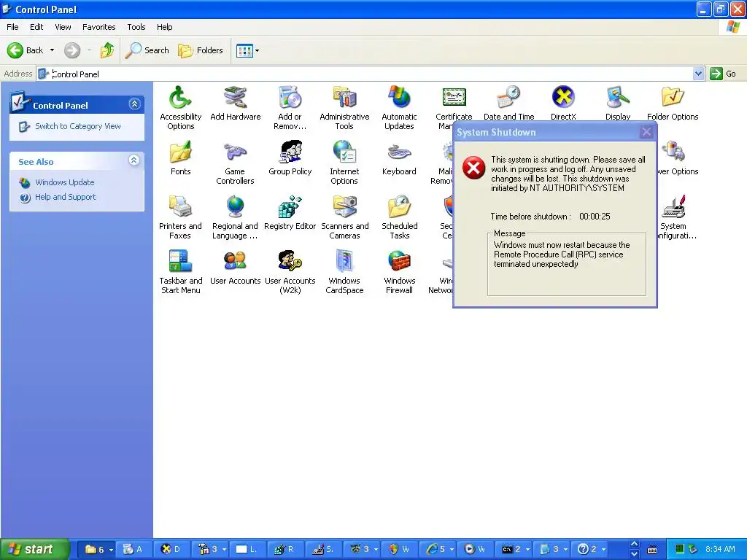This screenshot has height=560, width=747.
Task: Open User Accounts (W2k) icon
Action: [x=290, y=272]
